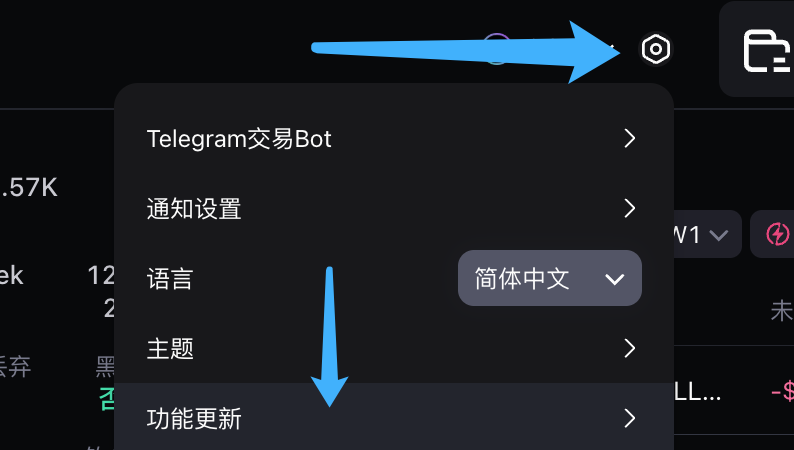
Task: Click the chevron next to Telegram交易Bot
Action: pyautogui.click(x=629, y=138)
